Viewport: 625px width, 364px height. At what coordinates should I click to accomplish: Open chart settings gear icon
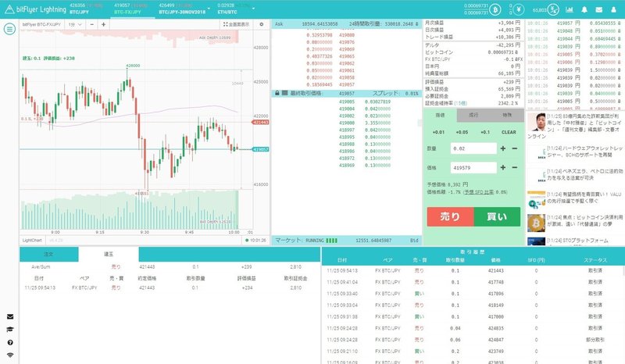click(262, 24)
